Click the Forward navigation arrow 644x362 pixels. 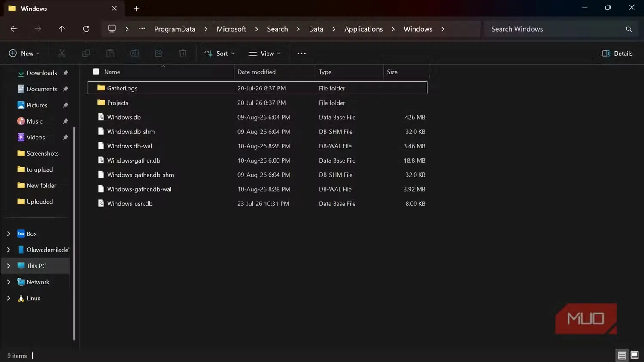coord(38,29)
